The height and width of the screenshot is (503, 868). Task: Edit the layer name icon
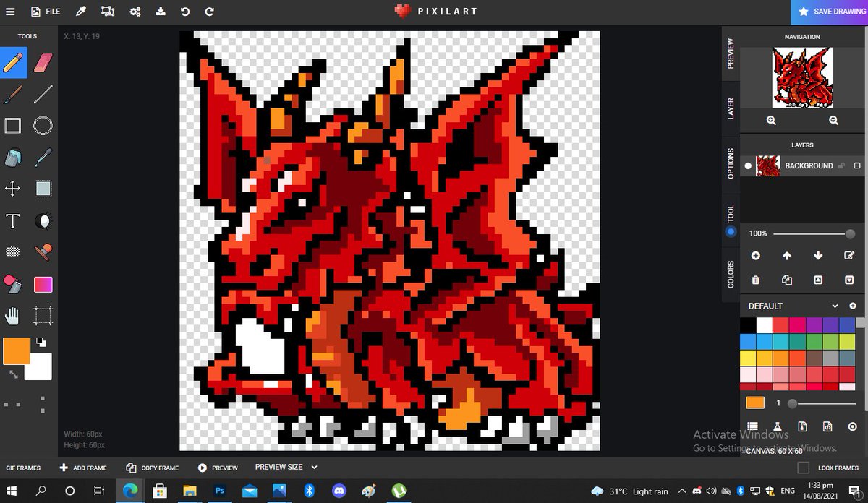[849, 256]
